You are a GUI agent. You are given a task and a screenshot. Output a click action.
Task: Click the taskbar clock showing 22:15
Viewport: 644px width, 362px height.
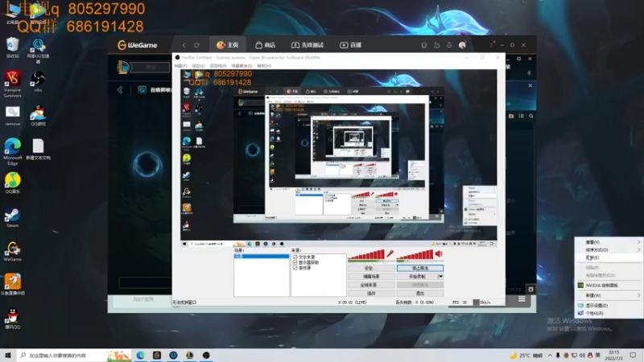(614, 355)
